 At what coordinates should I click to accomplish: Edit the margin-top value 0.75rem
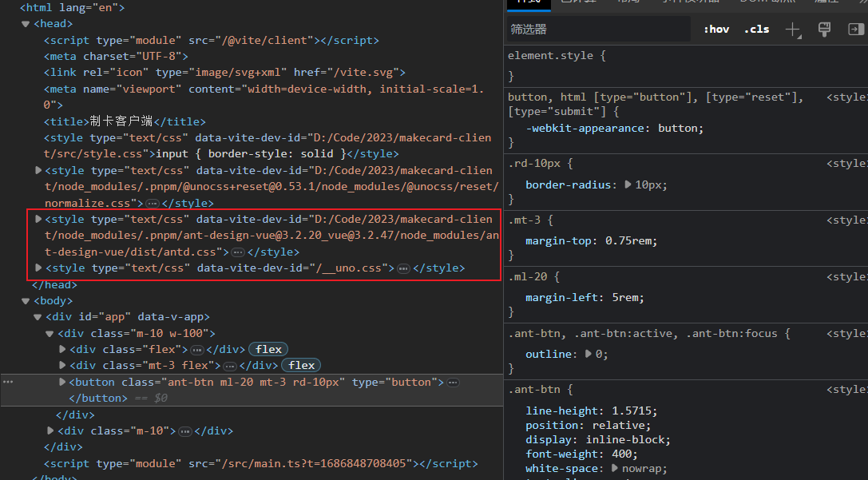[629, 241]
